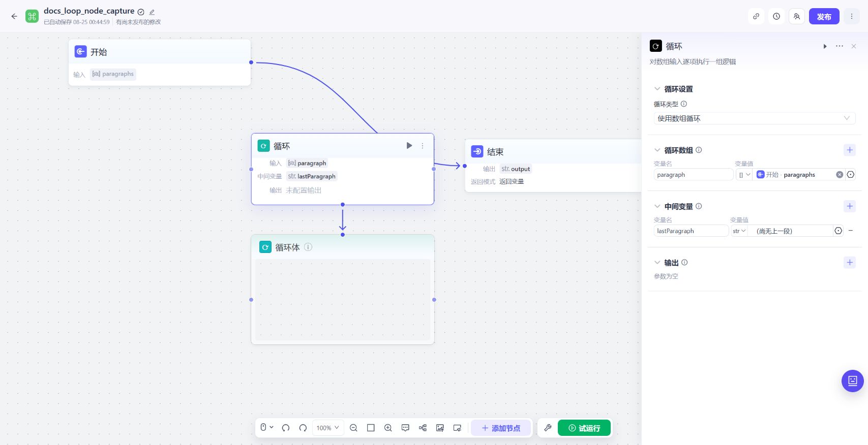Screen dimensions: 868x445
Task: Open the wrench debug tool icon
Action: coord(548,428)
